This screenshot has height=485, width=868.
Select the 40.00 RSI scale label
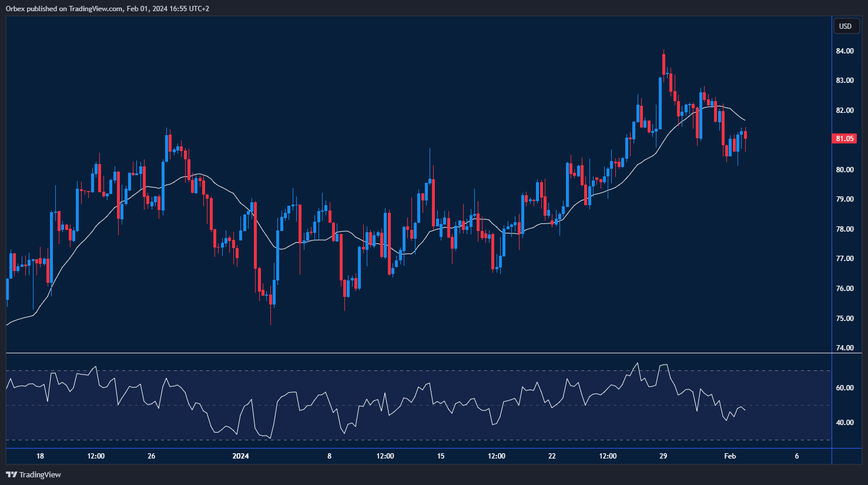[845, 423]
